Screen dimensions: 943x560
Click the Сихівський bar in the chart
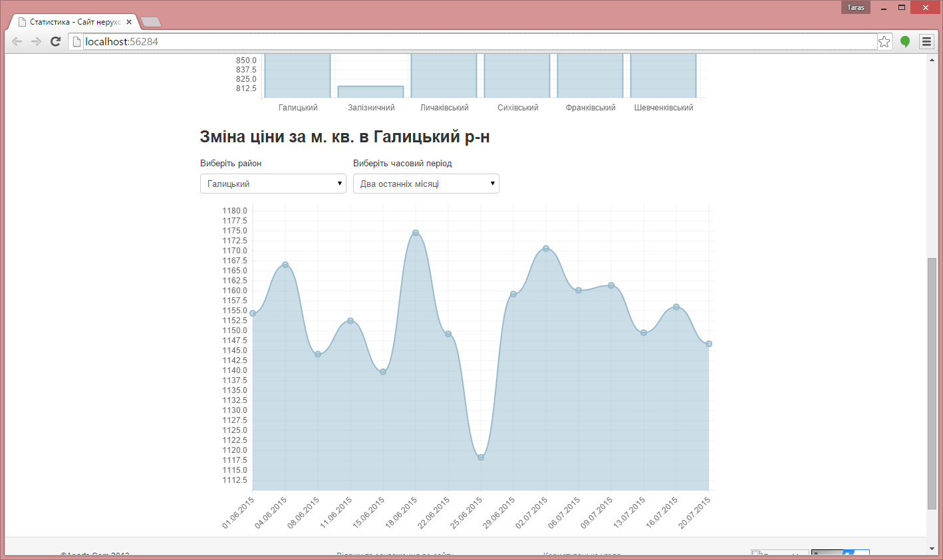[x=517, y=75]
